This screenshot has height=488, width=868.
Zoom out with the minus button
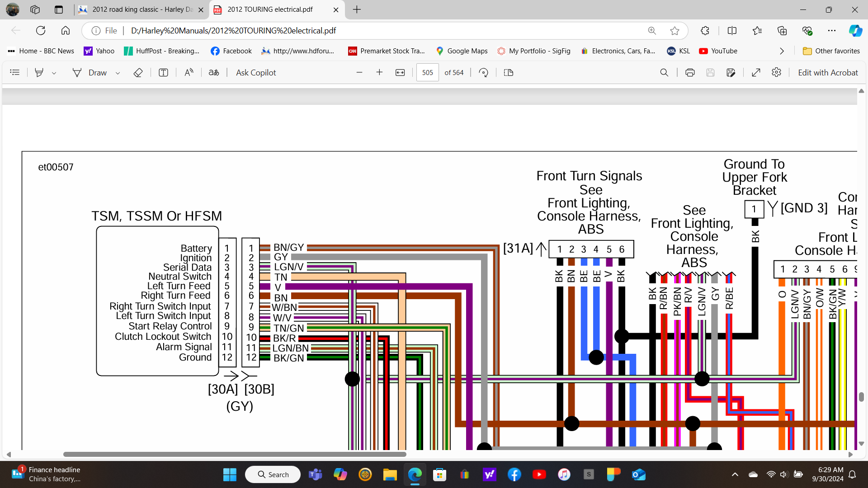click(359, 73)
